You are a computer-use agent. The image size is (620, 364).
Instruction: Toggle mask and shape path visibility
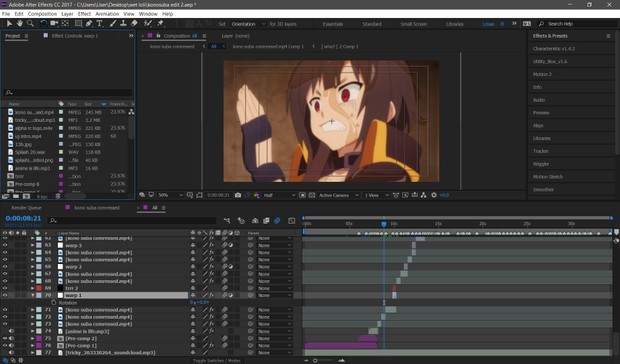(199, 195)
